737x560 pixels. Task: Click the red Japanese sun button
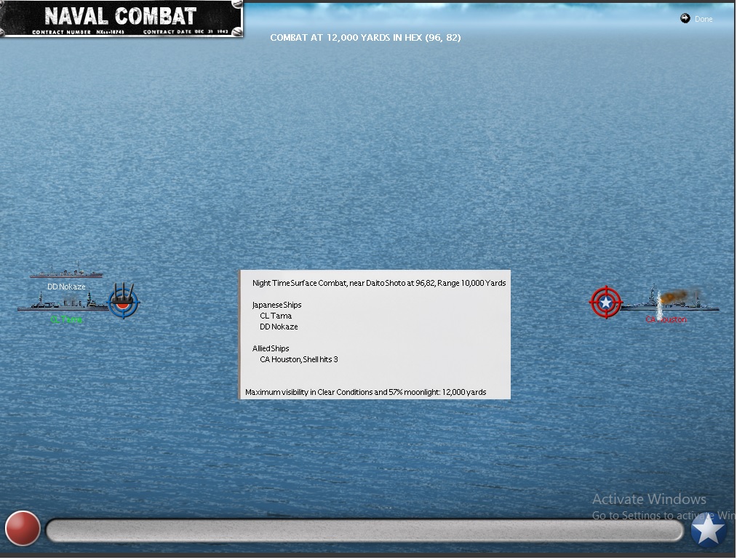point(22,529)
